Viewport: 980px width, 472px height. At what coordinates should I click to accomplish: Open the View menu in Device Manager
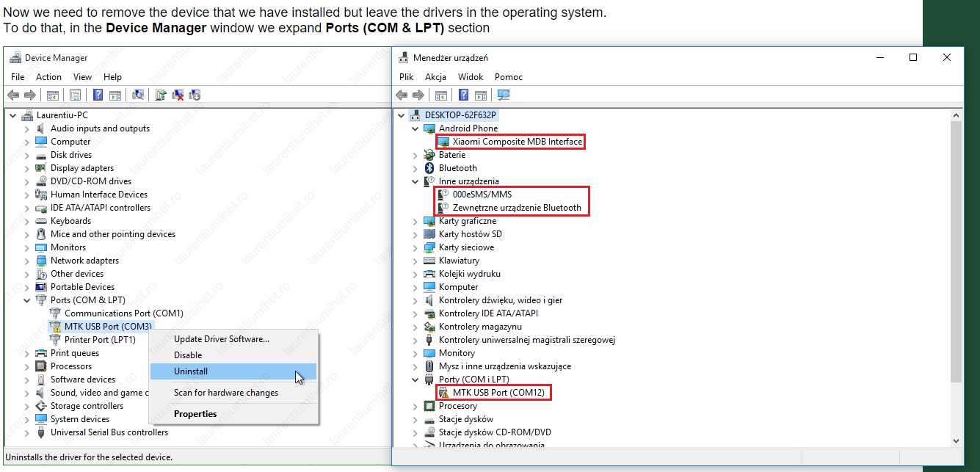click(x=82, y=76)
